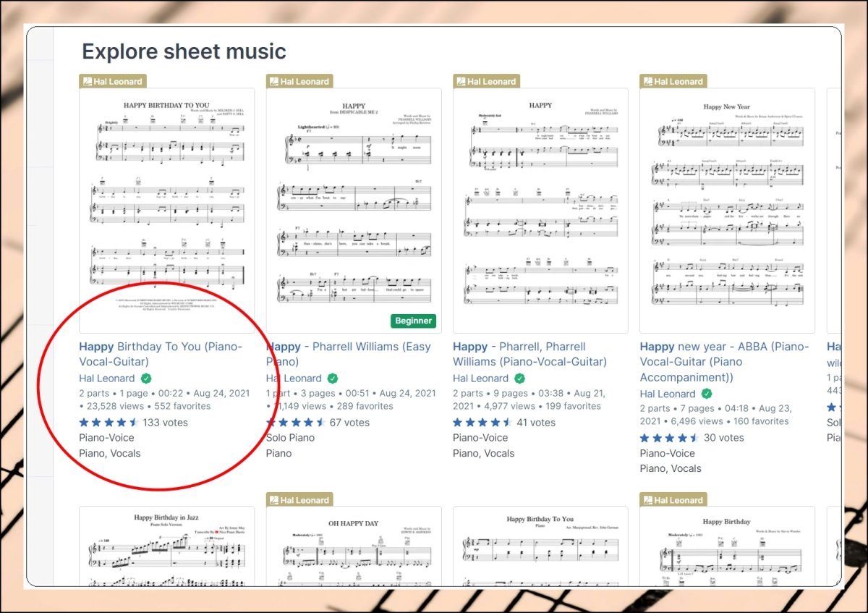This screenshot has height=613, width=868.
Task: Open Hal Leonard badge above Despicable Me Happy score
Action: [x=300, y=81]
